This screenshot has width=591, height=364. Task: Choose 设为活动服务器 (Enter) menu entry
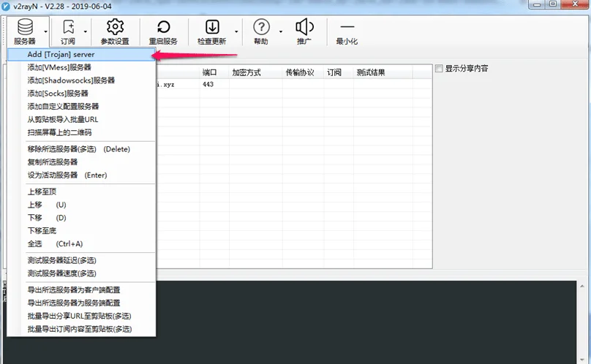tap(81, 175)
